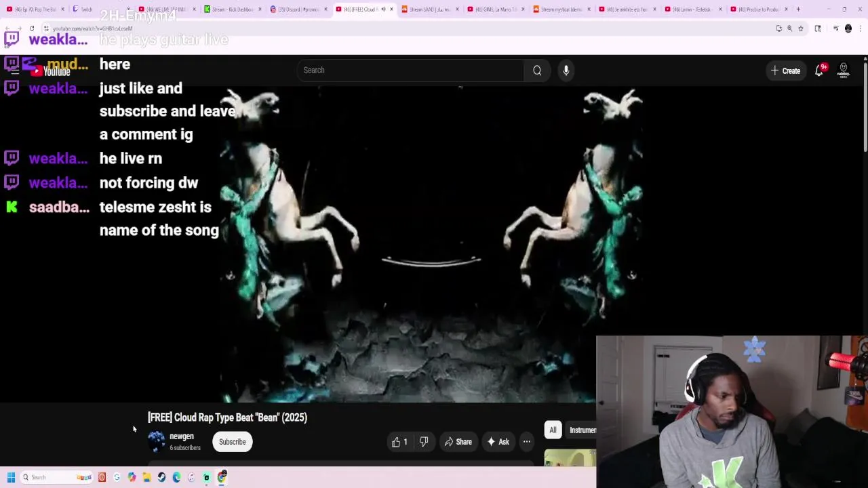868x488 pixels.
Task: Open the YouTube Create menu
Action: pyautogui.click(x=785, y=70)
